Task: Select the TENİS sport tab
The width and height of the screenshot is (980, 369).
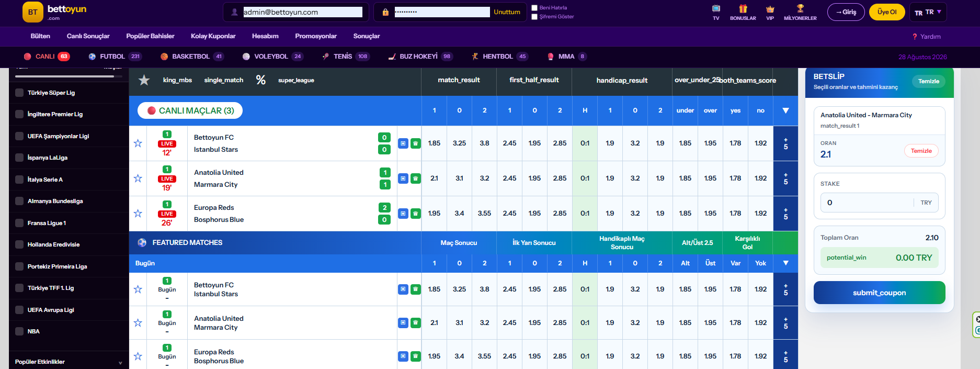Action: click(345, 57)
